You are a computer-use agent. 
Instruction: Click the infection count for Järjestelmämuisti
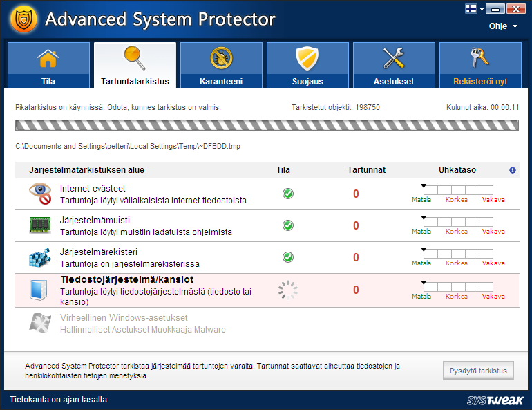coord(356,225)
